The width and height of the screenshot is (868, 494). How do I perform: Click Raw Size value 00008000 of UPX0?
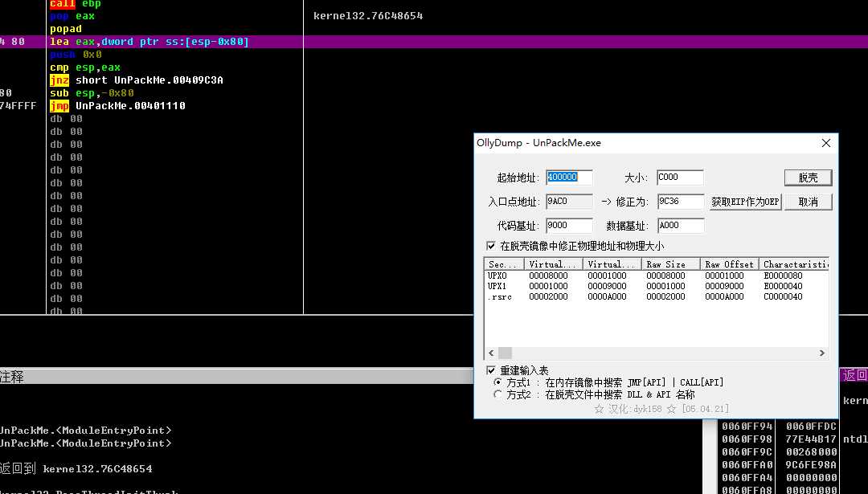[x=665, y=276]
